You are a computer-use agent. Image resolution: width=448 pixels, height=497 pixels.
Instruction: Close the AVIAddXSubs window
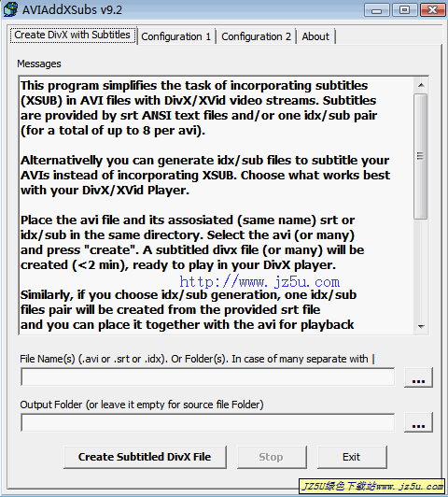(432, 10)
